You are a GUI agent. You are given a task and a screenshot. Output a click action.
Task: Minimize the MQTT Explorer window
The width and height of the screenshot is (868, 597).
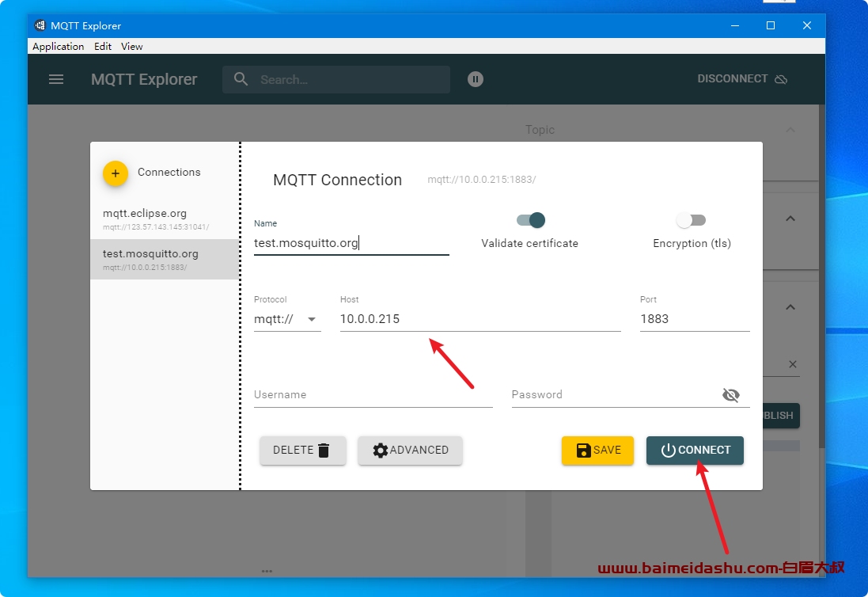[734, 25]
